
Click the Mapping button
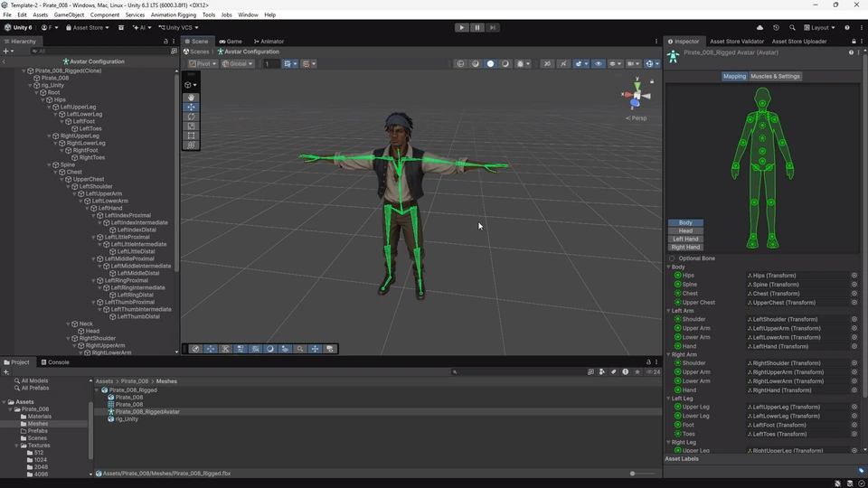(734, 76)
